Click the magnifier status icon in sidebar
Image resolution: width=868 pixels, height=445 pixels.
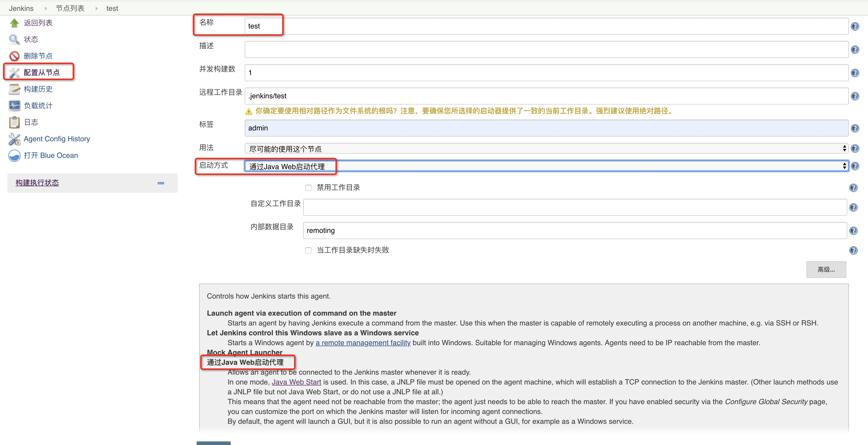point(14,39)
